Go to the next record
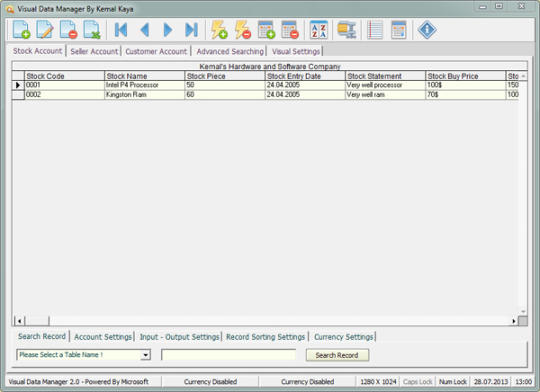The height and width of the screenshot is (392, 540). [x=168, y=30]
